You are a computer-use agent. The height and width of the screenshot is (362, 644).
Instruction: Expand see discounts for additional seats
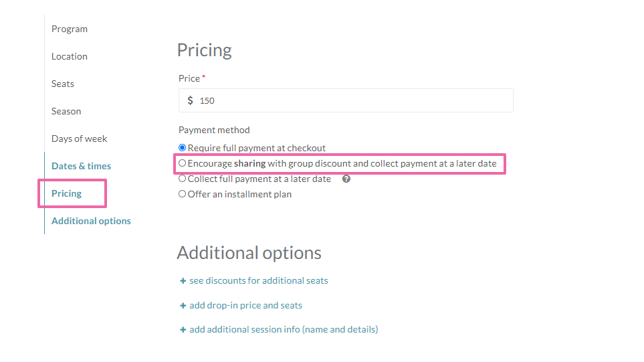click(x=258, y=281)
